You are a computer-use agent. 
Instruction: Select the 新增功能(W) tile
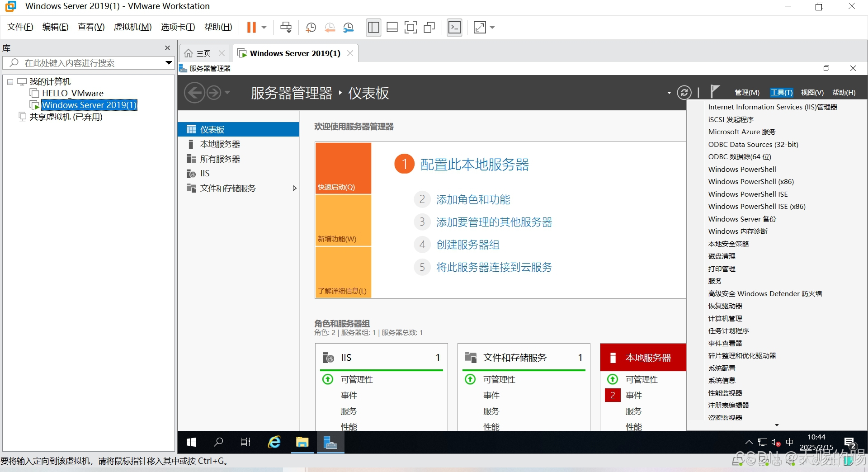[x=343, y=221]
